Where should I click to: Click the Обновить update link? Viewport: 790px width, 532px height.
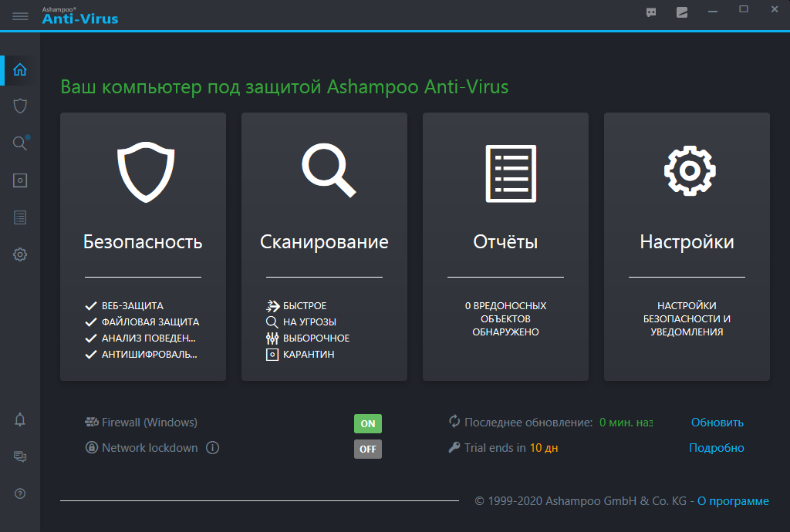[717, 423]
